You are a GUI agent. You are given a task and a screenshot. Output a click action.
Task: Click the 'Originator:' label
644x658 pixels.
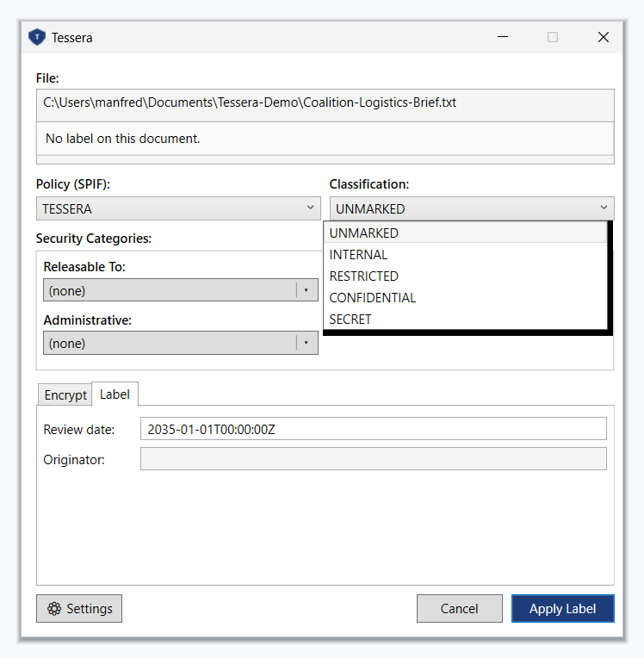(x=74, y=460)
